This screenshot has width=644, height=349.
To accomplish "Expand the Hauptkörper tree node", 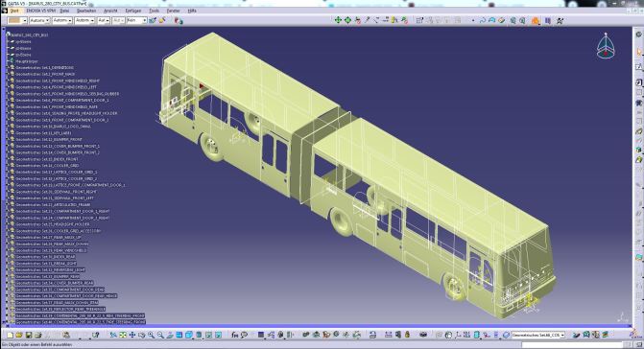I will click(8, 61).
